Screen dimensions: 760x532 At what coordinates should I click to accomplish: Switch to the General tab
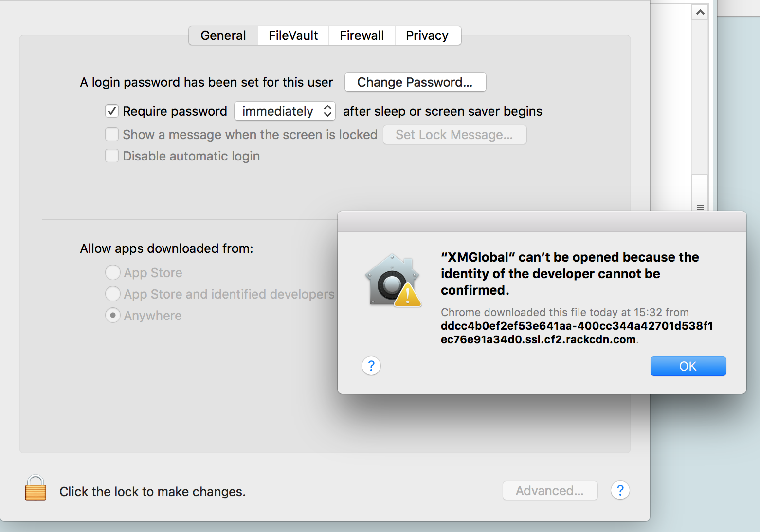[x=223, y=35]
